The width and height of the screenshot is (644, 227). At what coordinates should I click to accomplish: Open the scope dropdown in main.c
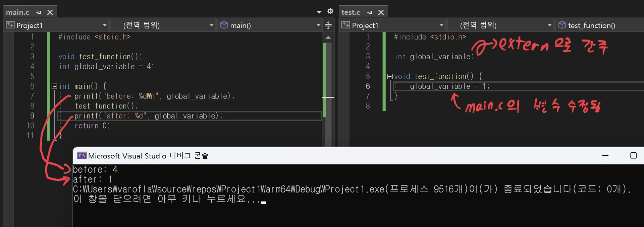point(211,25)
